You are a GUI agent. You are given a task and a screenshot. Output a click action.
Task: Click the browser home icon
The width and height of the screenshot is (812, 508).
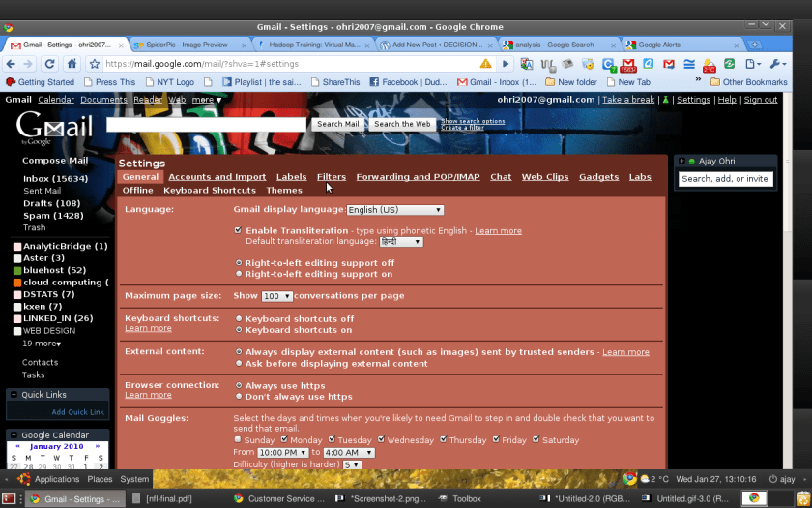(x=72, y=64)
